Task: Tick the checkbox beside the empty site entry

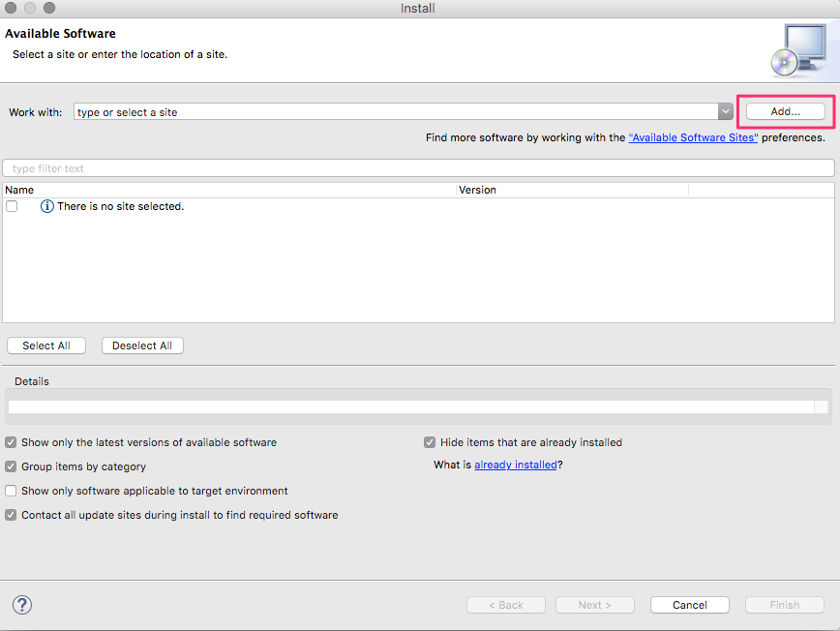Action: coord(12,205)
